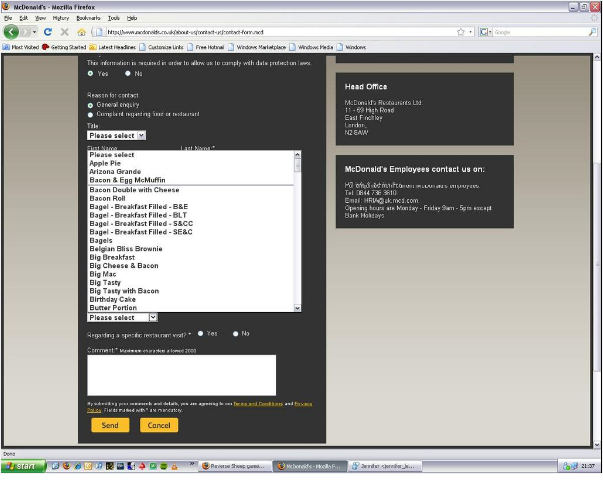Open the Free Hotmail bookmark
Image resolution: width=603 pixels, height=481 pixels.
click(x=206, y=47)
